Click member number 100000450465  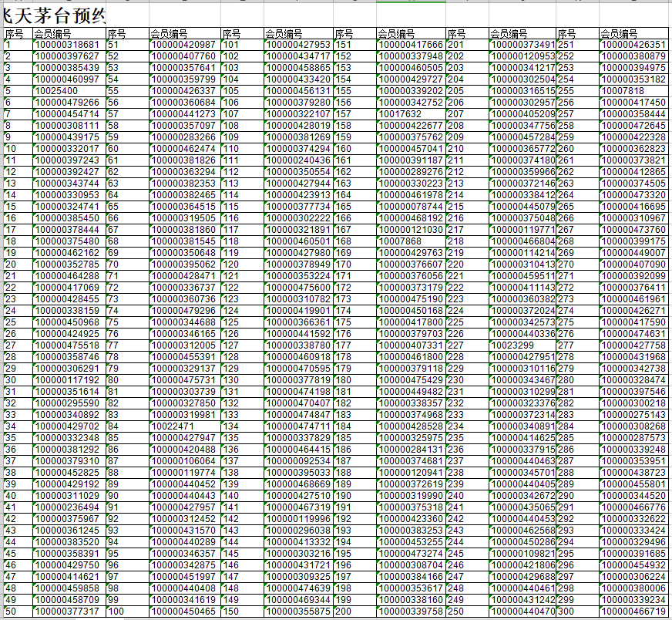[185, 612]
